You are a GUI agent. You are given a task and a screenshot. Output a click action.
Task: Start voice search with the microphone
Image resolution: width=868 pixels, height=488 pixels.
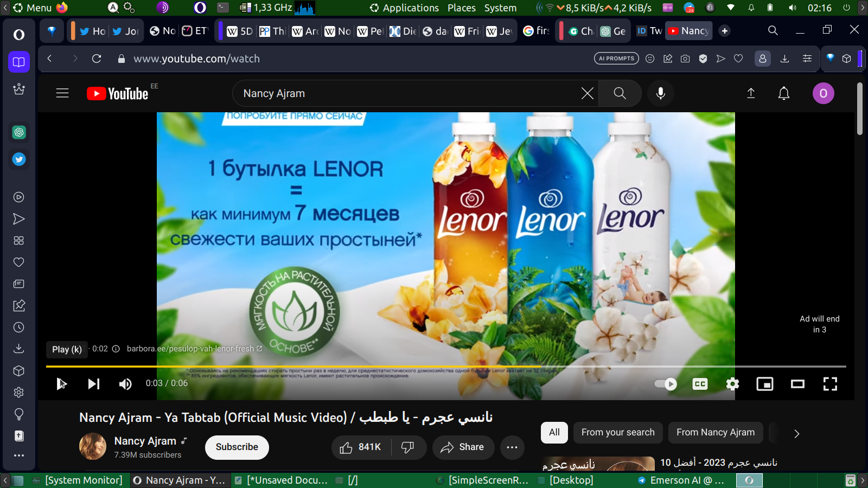(661, 93)
